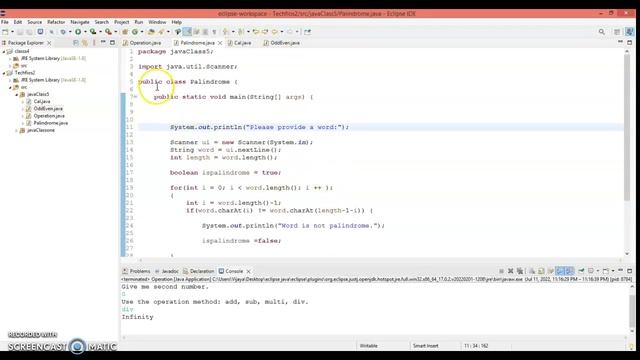Toggle Show Console When Standard Out Changes

[560, 271]
